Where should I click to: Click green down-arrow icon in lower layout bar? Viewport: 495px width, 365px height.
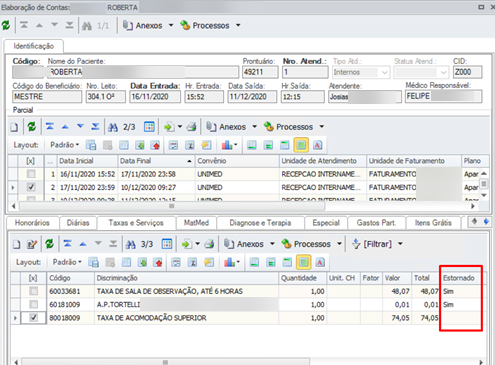tap(142, 262)
